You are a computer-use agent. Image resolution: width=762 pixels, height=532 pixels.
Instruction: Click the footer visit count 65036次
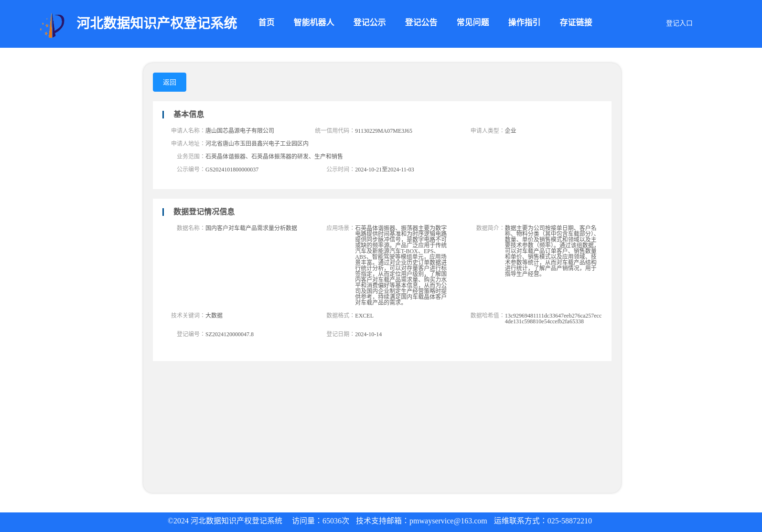click(x=336, y=521)
